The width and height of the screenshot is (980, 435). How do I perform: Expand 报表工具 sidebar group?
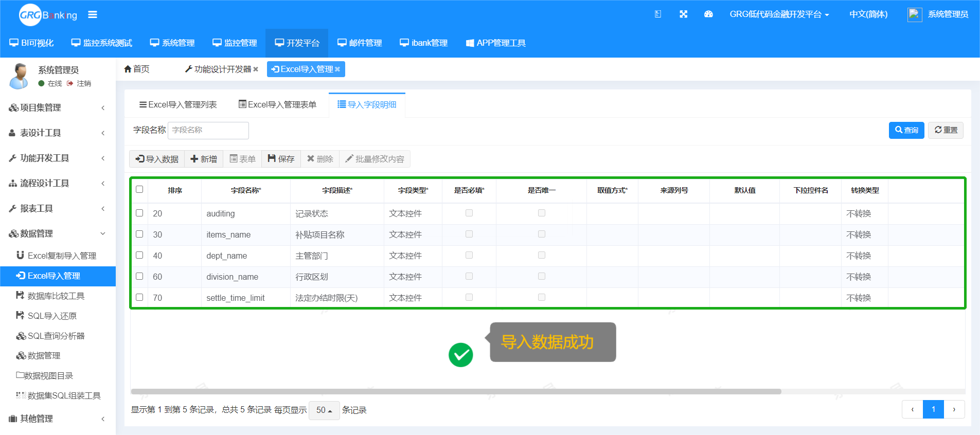pyautogui.click(x=58, y=208)
